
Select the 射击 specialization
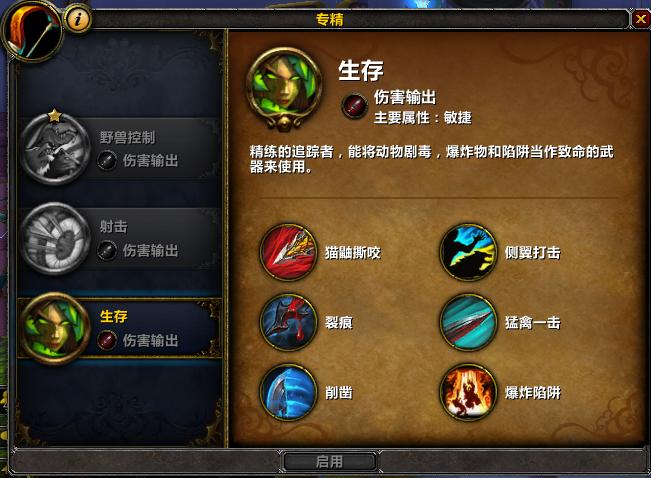point(120,239)
